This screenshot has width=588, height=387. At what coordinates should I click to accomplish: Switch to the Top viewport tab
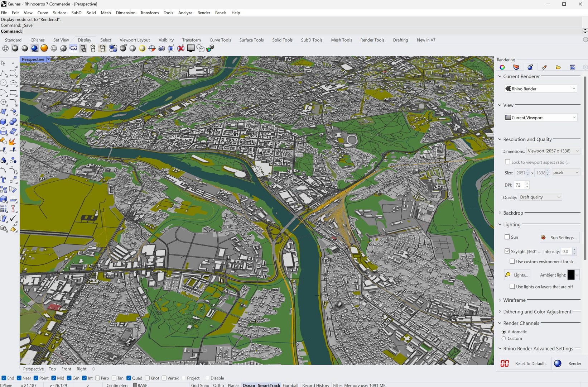(52, 369)
